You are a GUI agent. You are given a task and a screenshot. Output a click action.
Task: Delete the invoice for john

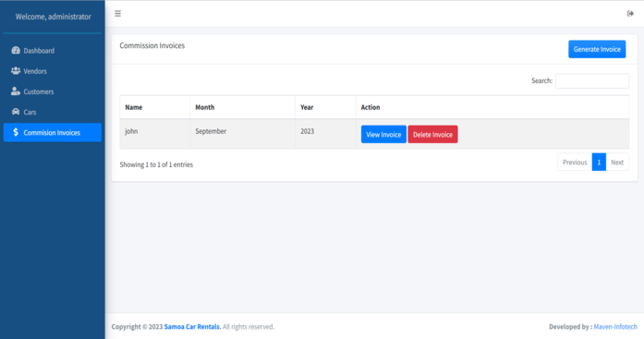pos(432,134)
